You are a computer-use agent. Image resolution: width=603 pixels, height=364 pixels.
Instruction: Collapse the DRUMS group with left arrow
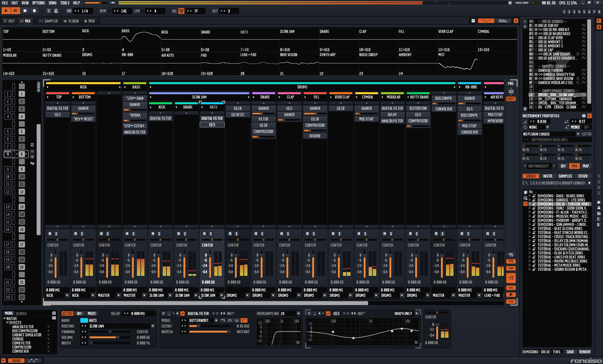click(x=151, y=87)
